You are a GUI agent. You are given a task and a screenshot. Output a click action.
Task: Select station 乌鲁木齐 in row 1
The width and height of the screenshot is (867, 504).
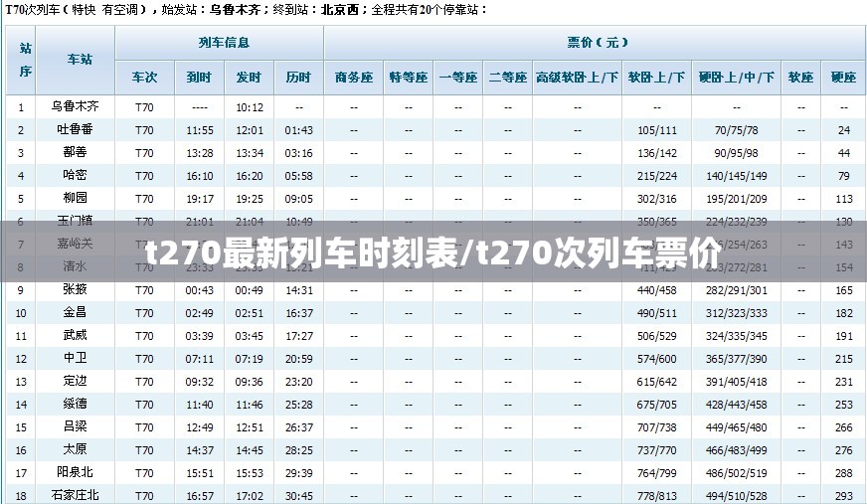point(76,106)
